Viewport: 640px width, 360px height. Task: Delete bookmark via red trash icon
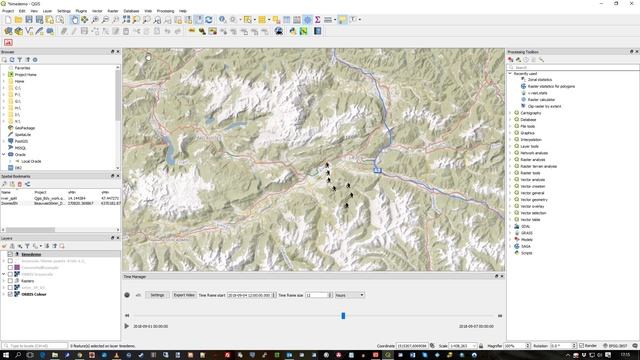coord(20,184)
